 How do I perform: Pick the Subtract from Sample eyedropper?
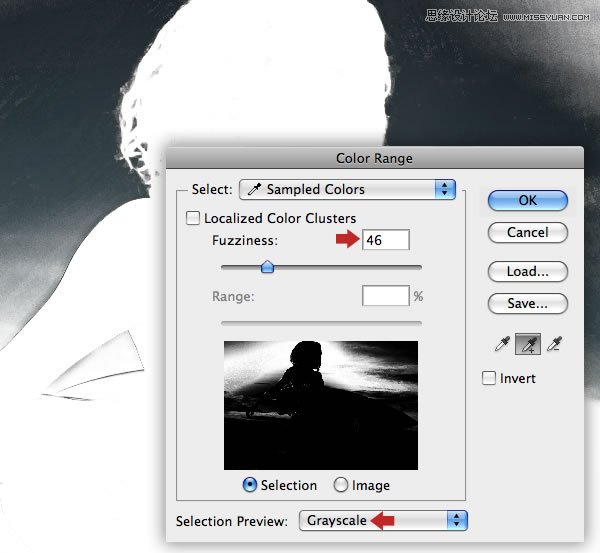tap(554, 344)
